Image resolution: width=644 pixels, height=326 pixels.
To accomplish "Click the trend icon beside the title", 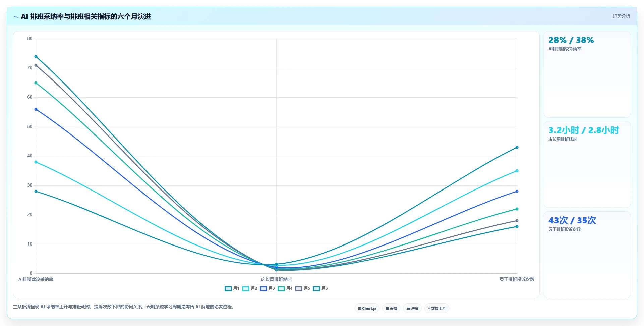I will 16,17.
